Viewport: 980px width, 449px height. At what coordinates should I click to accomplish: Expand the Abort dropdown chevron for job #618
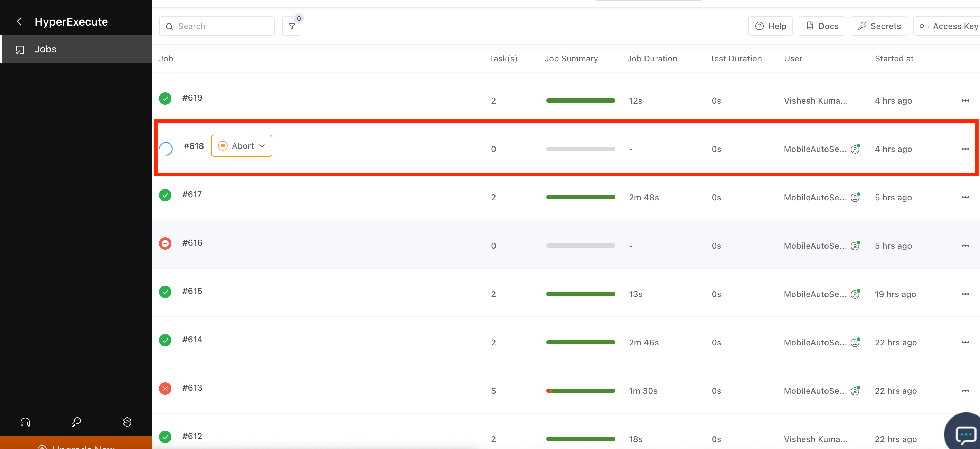(x=262, y=146)
